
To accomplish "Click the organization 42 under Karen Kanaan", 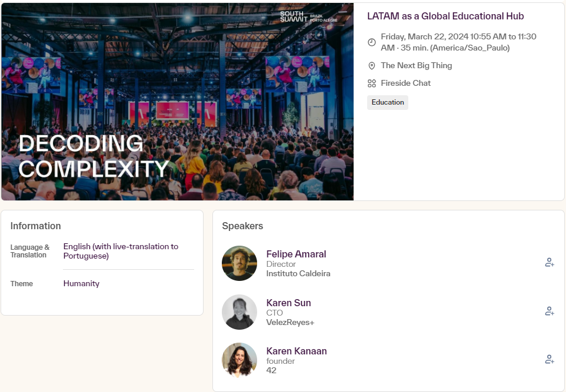I will pos(271,371).
